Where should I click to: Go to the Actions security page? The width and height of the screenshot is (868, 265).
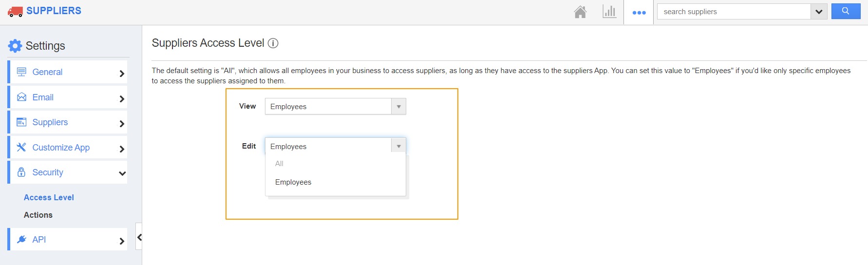coord(38,215)
